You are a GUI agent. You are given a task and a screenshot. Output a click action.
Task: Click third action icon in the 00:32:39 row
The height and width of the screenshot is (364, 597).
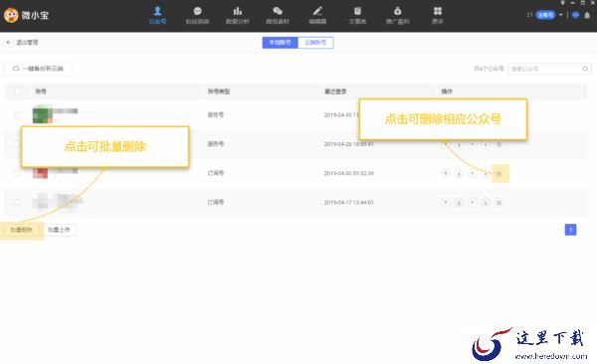point(472,173)
